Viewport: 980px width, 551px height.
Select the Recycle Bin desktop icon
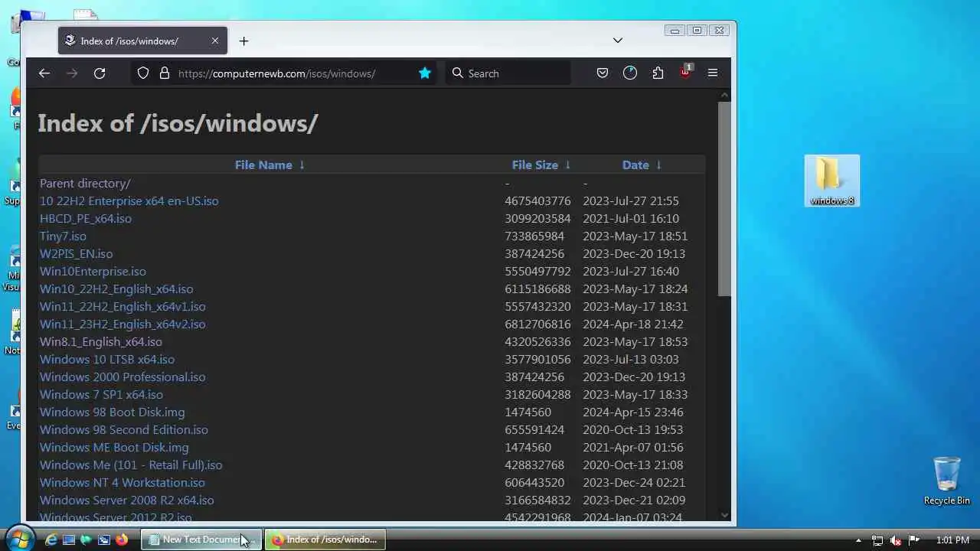(947, 481)
